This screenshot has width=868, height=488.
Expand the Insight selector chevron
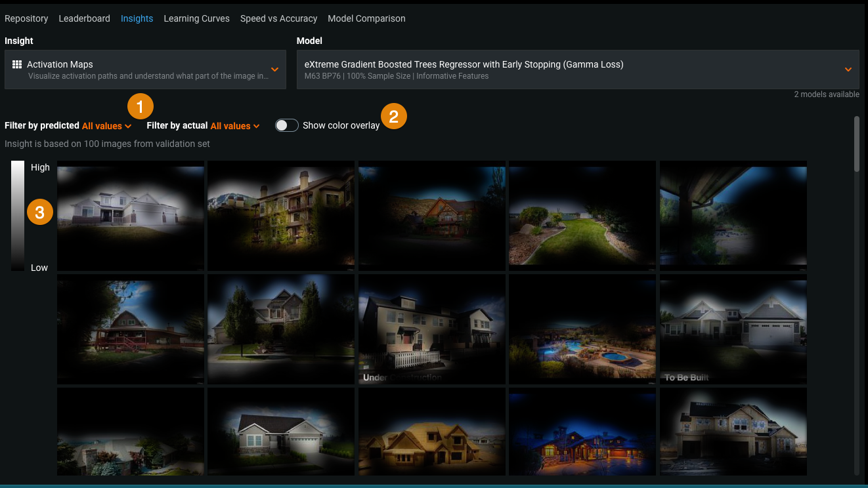274,70
